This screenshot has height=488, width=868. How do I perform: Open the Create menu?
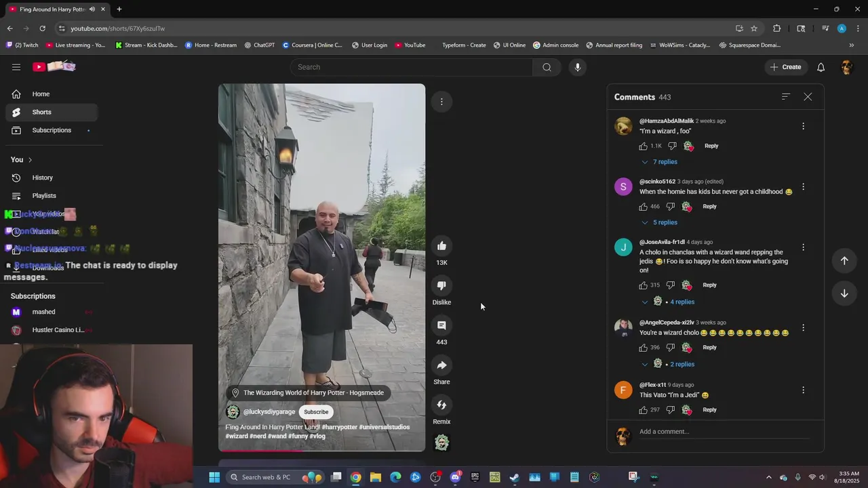[785, 67]
